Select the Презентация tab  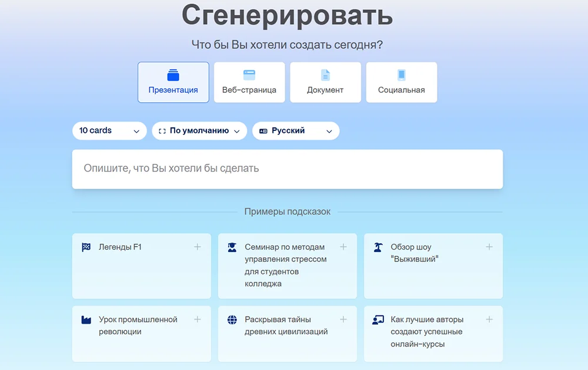[x=173, y=83]
